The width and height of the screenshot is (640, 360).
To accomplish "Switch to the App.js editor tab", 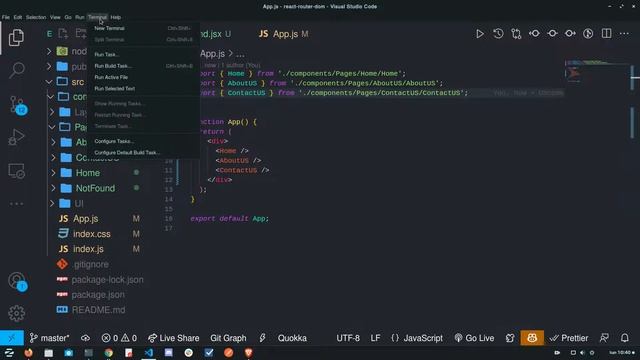I will [284, 34].
